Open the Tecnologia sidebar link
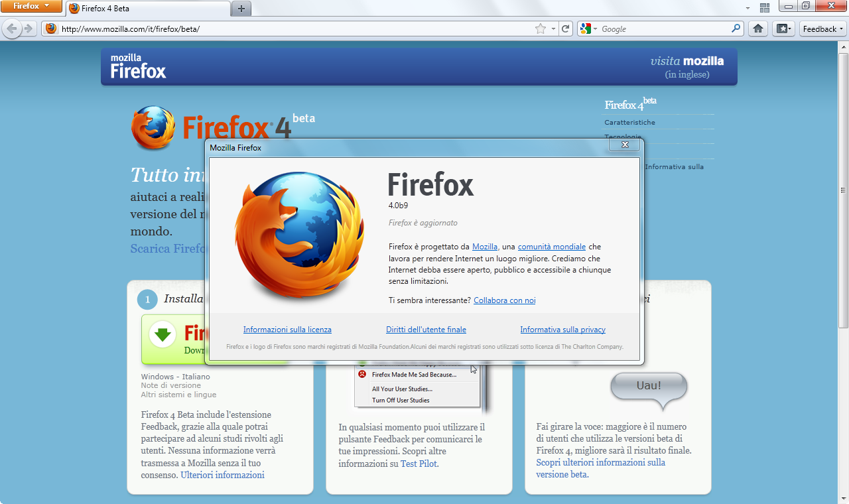The width and height of the screenshot is (849, 504). point(623,137)
